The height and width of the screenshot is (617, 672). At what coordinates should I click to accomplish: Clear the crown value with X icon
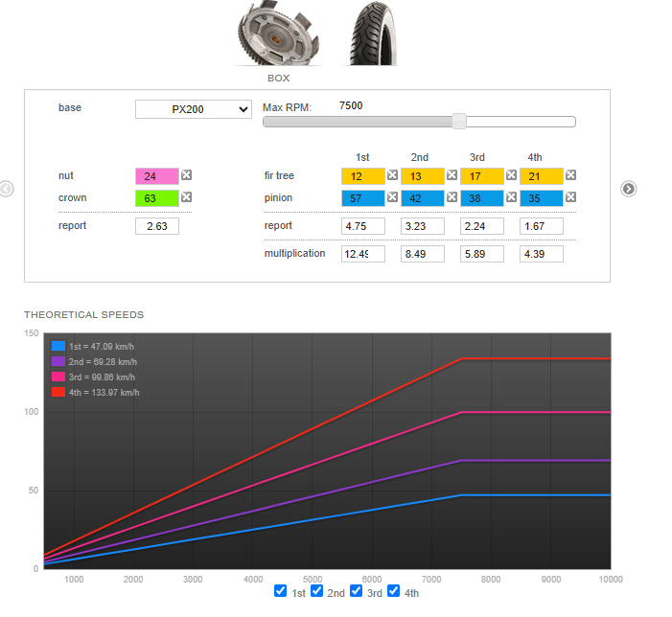coord(187,197)
